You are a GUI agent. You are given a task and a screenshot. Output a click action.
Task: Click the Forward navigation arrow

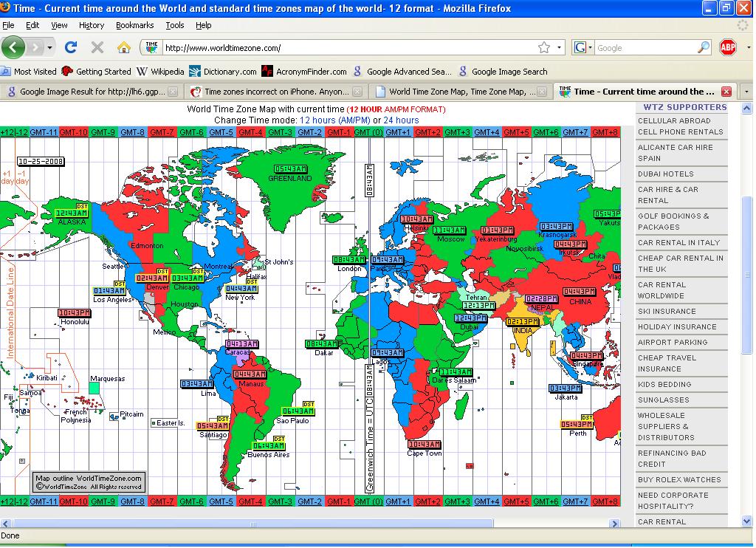click(35, 47)
